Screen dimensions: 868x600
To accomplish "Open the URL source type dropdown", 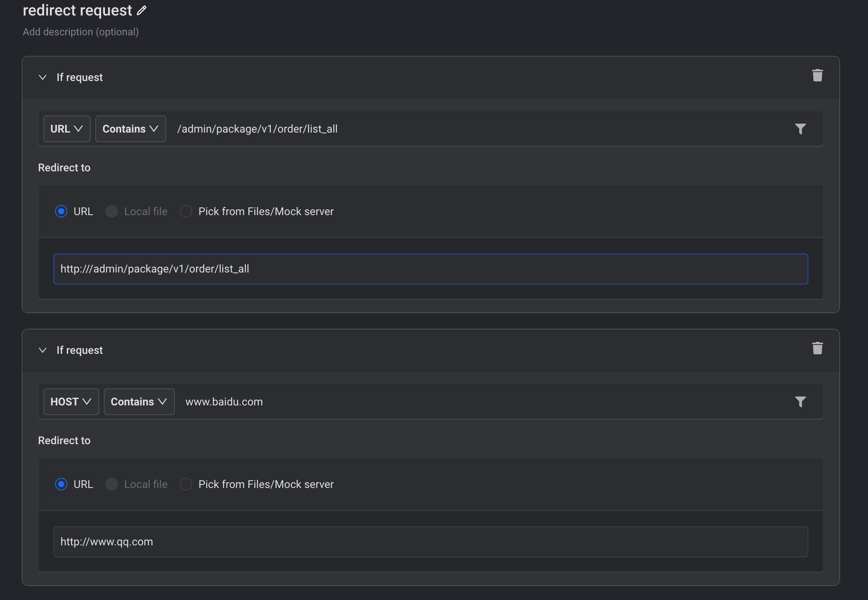I will click(67, 129).
